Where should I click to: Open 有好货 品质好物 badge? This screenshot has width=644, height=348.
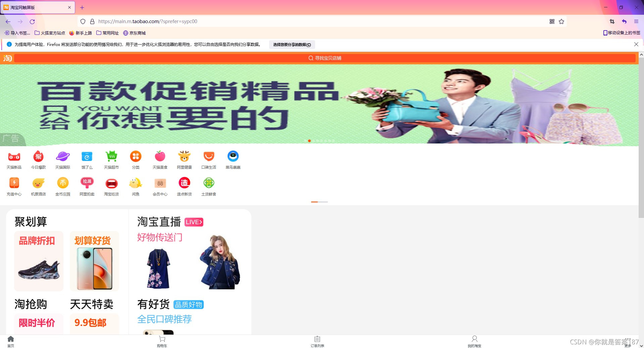pyautogui.click(x=189, y=304)
